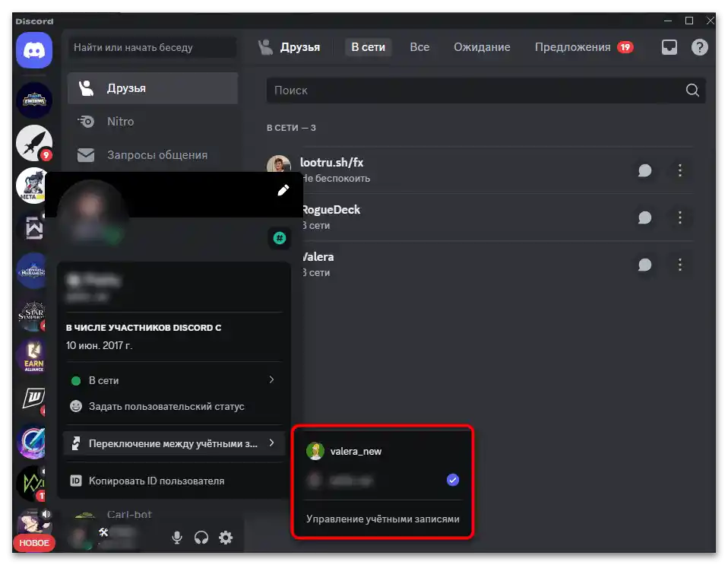The width and height of the screenshot is (728, 565).
Task: Open more options for RogueDeck
Action: coord(679,217)
